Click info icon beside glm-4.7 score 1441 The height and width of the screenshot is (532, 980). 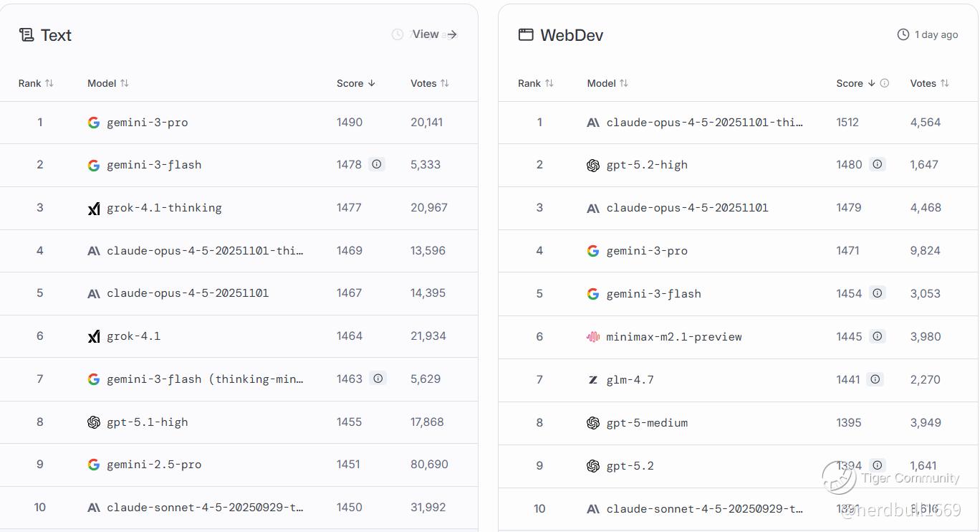point(875,379)
